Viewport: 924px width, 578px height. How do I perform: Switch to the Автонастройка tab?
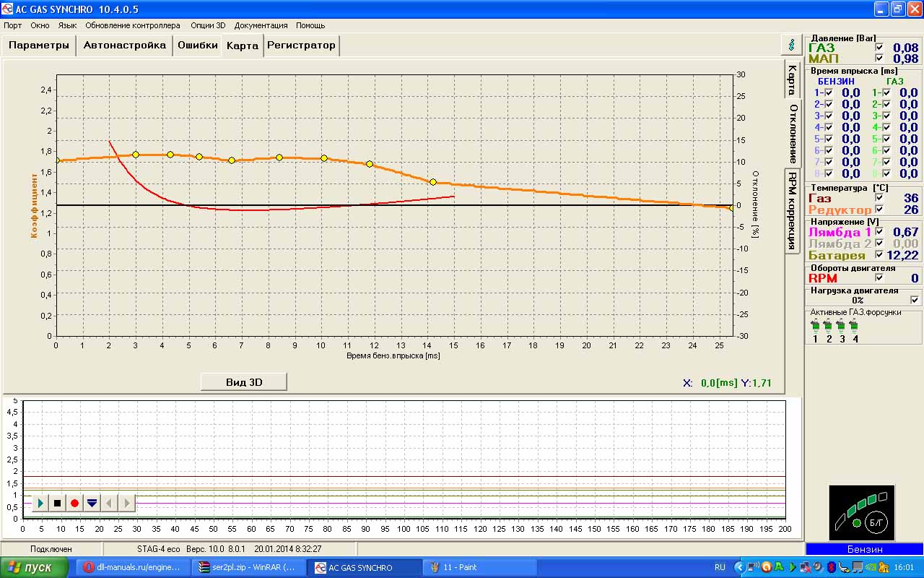124,45
